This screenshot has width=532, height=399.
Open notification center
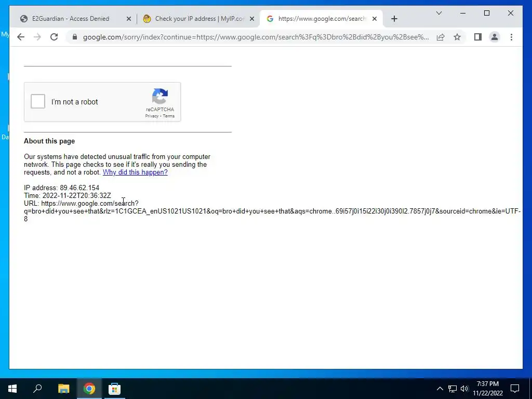(515, 389)
